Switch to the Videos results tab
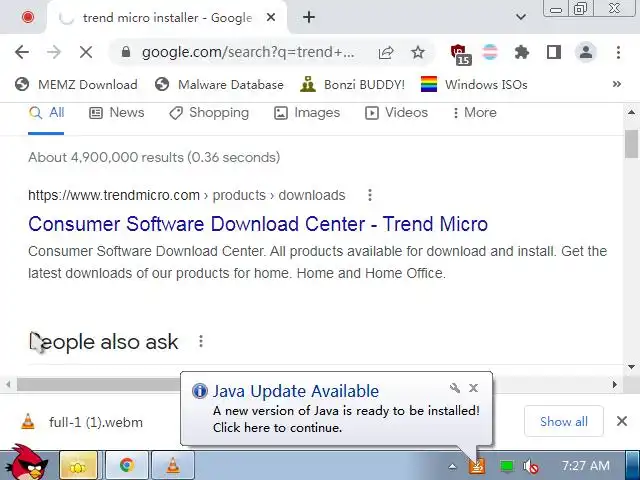640x480 pixels. pos(396,113)
